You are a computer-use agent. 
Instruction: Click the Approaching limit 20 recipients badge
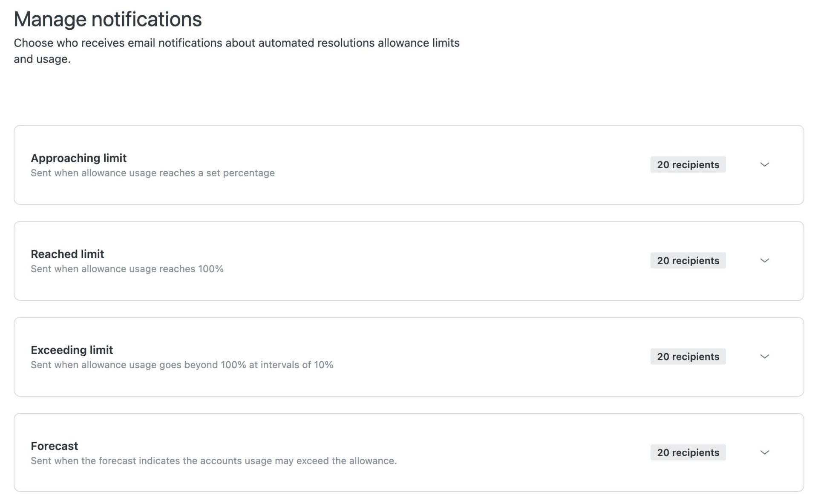(688, 164)
